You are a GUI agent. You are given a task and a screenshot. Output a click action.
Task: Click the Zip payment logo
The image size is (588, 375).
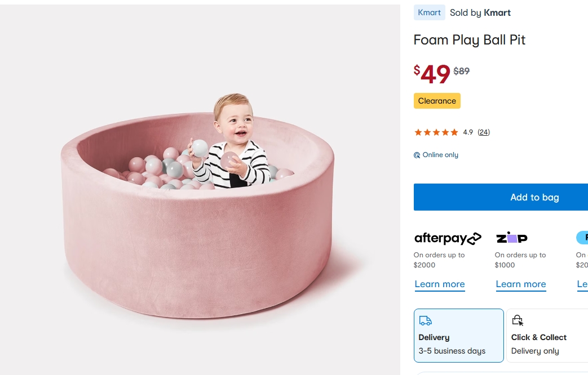(x=511, y=238)
